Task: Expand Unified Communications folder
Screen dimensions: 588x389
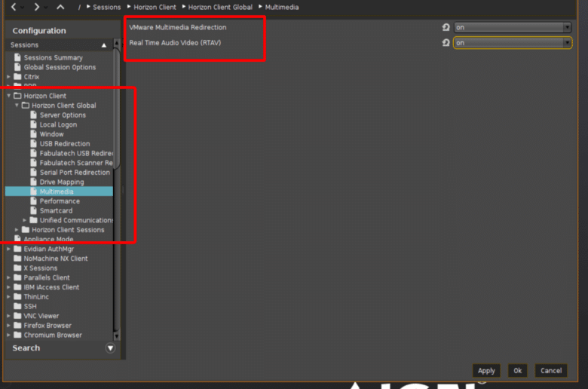Action: [x=24, y=220]
